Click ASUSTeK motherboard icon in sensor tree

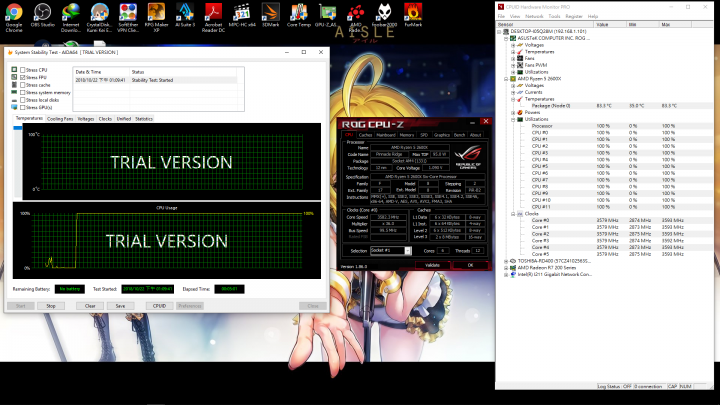click(513, 38)
